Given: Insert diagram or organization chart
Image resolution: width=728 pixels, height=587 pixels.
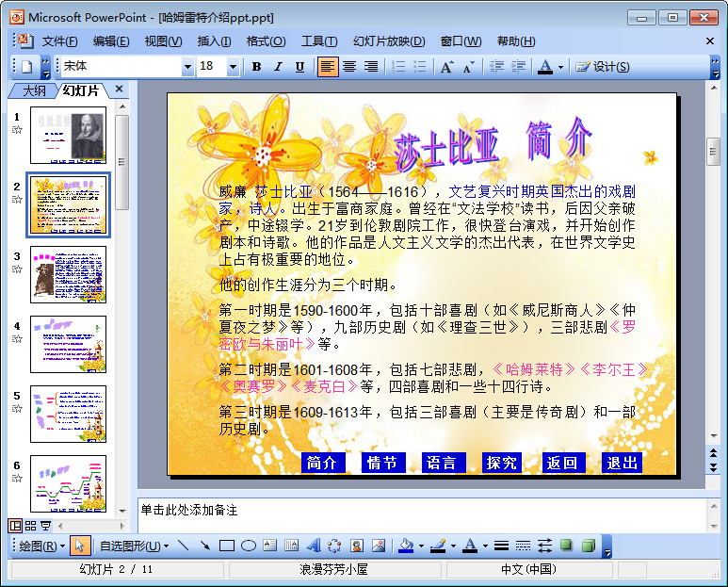Looking at the screenshot, I should pyautogui.click(x=334, y=546).
